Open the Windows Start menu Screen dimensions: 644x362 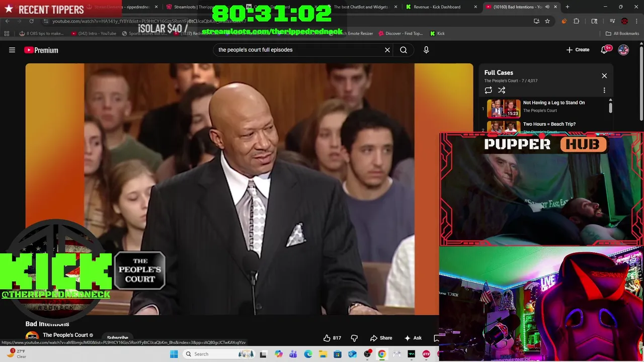pyautogui.click(x=174, y=354)
